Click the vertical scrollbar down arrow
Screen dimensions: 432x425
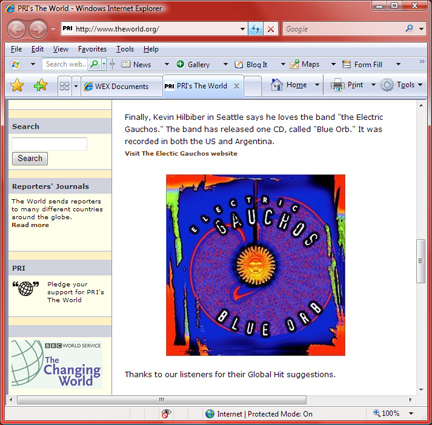(421, 389)
